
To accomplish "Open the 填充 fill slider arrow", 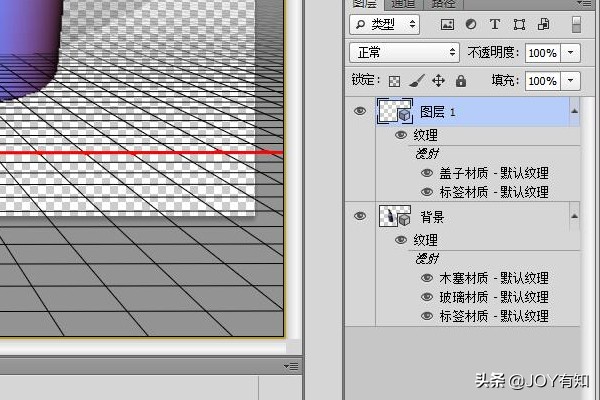I will [x=571, y=81].
